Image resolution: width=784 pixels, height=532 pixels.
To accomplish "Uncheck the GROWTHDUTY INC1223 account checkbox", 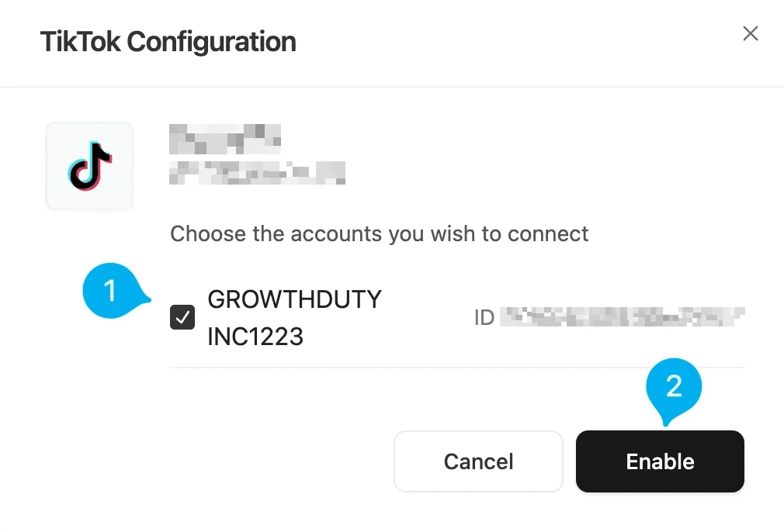I will tap(182, 317).
